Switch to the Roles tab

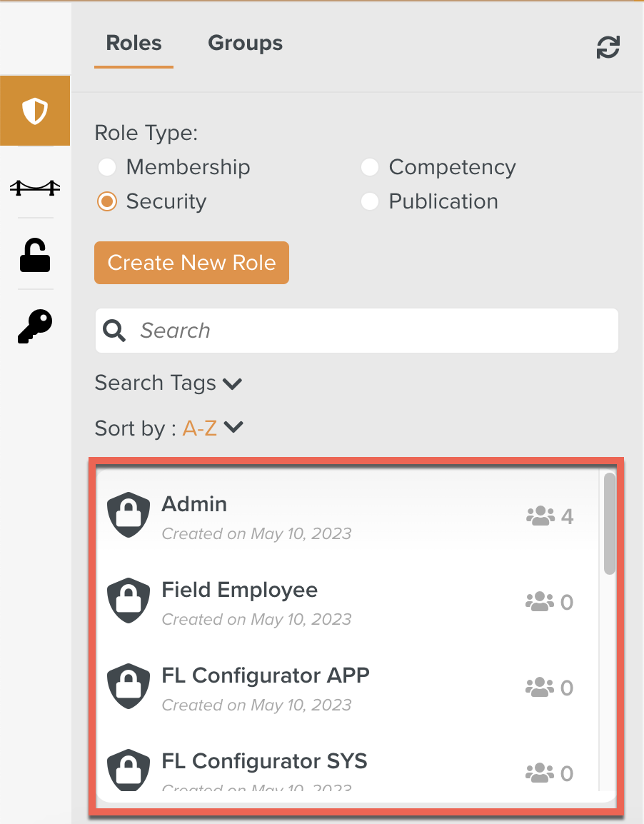[134, 44]
